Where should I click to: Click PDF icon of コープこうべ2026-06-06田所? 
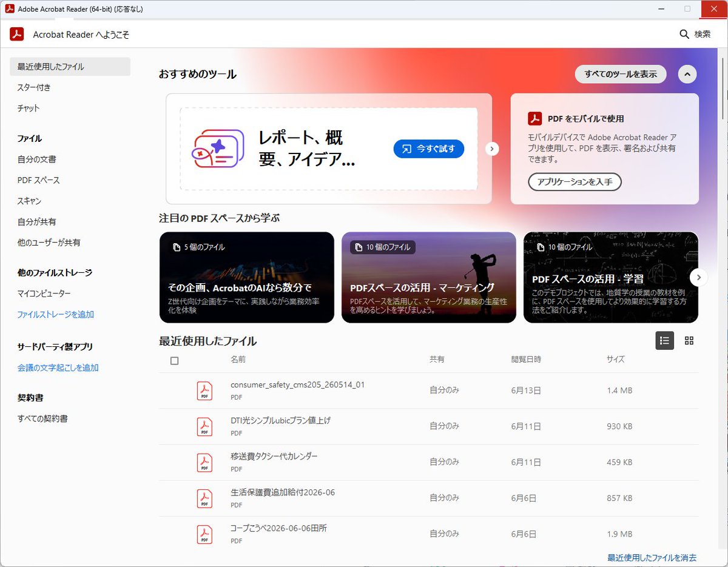pyautogui.click(x=204, y=534)
